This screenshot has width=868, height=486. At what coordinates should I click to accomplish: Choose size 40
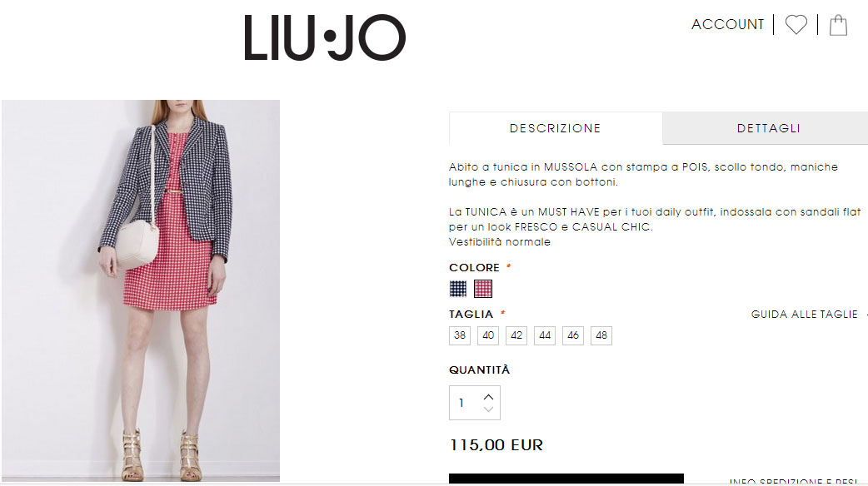(488, 335)
